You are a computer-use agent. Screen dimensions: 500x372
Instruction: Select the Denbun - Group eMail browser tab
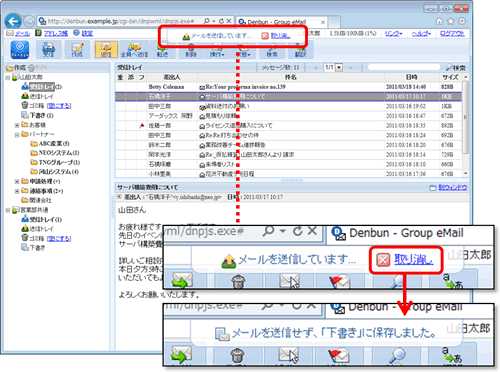282,22
